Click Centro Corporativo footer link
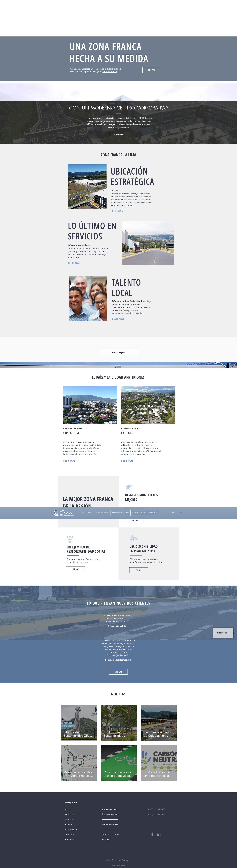The image size is (237, 868). [x=110, y=834]
